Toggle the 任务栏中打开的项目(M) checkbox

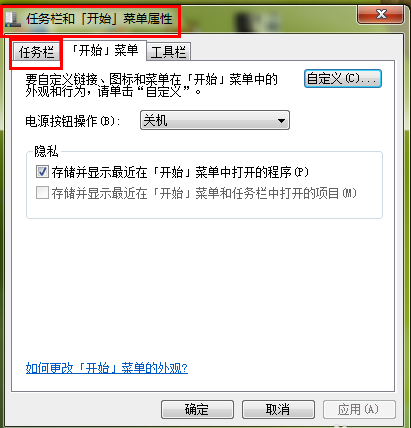click(x=42, y=193)
